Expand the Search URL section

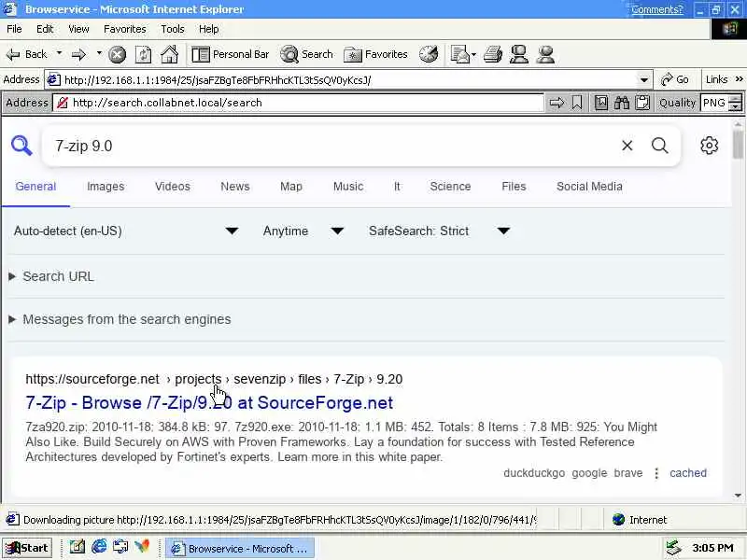[51, 276]
